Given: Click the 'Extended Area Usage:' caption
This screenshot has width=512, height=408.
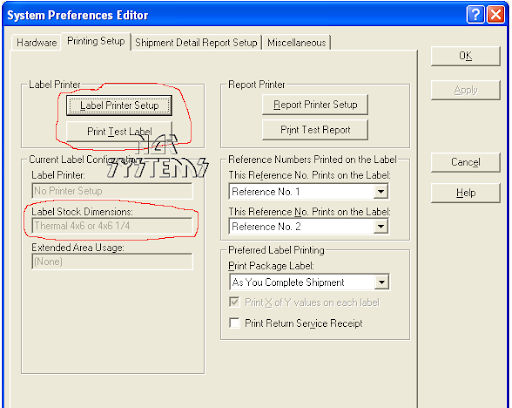Looking at the screenshot, I should tap(78, 248).
